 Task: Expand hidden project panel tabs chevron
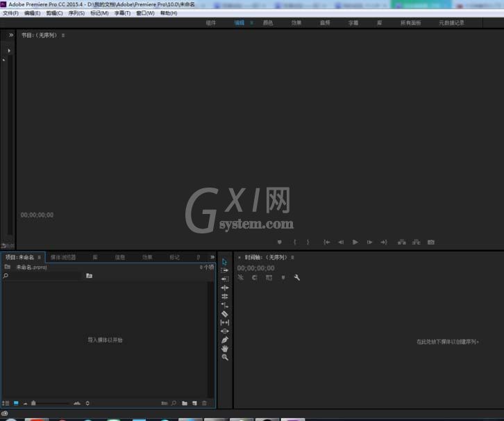(212, 257)
